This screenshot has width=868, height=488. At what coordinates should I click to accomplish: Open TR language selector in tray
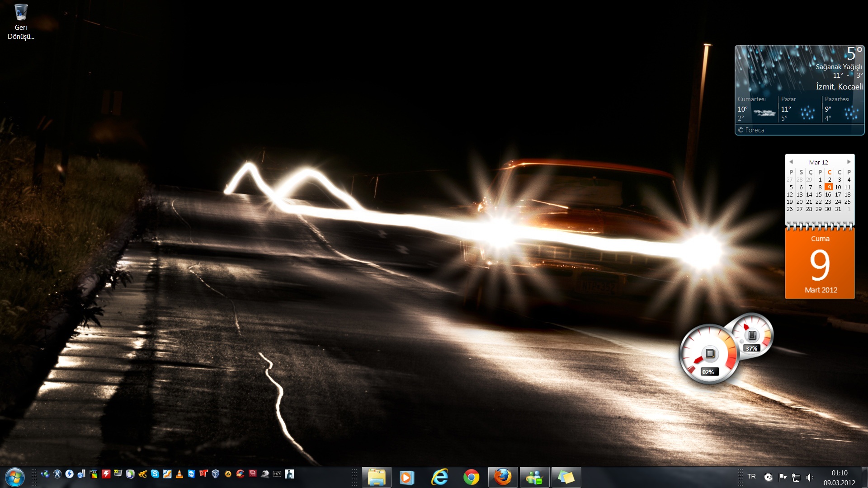click(x=751, y=477)
